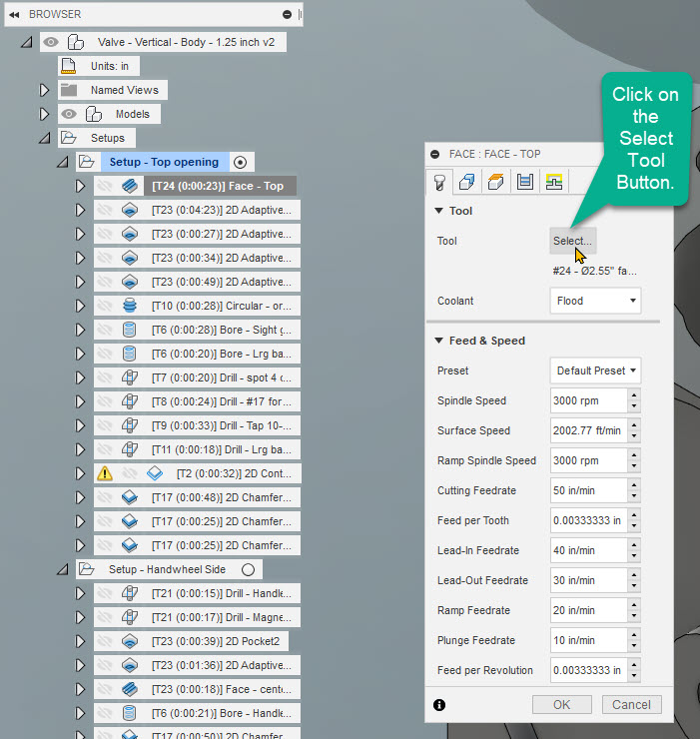The height and width of the screenshot is (739, 700).
Task: Click the T8 Drill - #17 icon
Action: coord(130,401)
